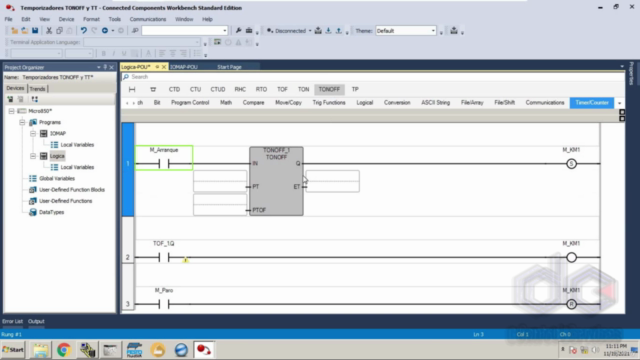Click the Connected Components Workbench taskbar icon

[204, 350]
